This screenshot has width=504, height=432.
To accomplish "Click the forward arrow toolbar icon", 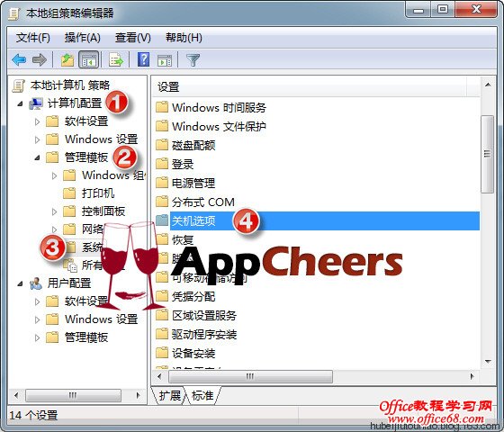I will click(40, 59).
